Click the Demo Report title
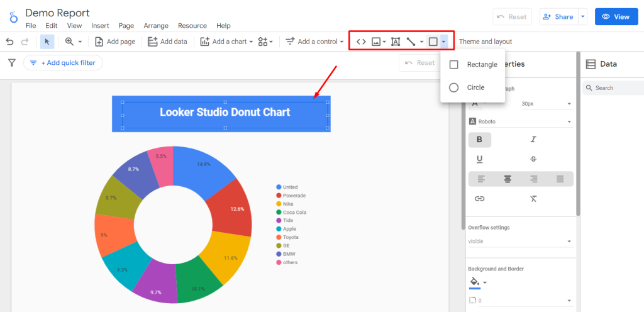The image size is (644, 312). [57, 13]
